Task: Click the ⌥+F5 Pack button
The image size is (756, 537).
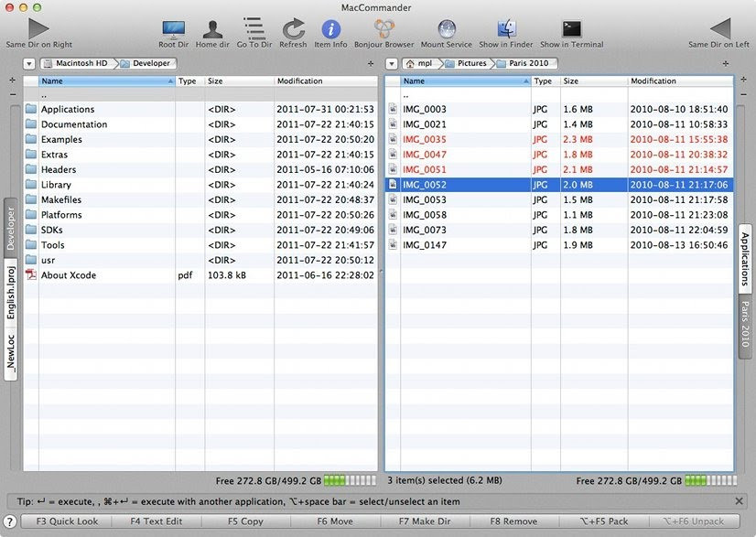Action: [604, 521]
